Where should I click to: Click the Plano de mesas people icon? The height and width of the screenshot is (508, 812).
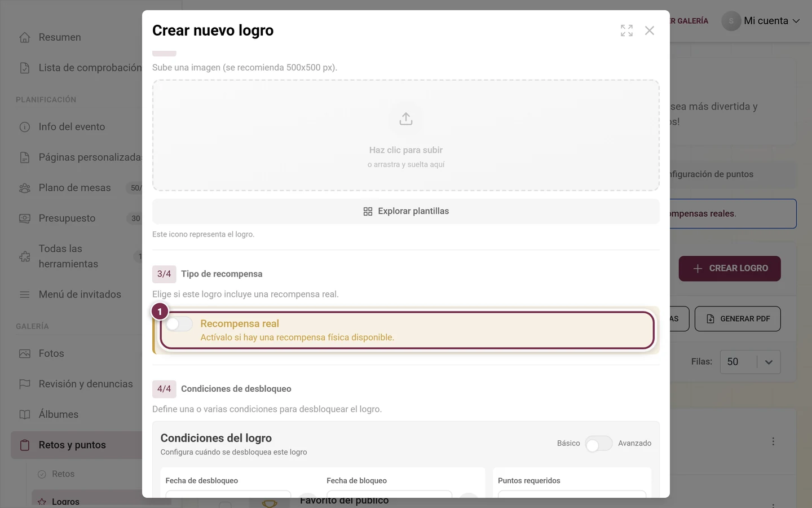point(25,188)
